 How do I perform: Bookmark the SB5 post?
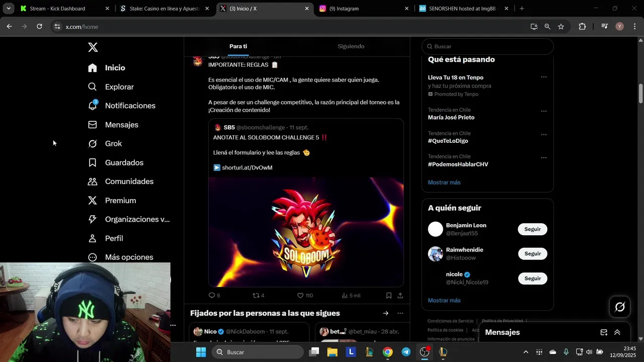389,296
